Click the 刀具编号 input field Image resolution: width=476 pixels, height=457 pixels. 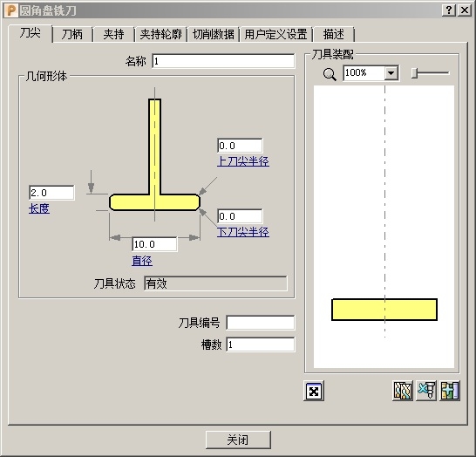pos(261,323)
